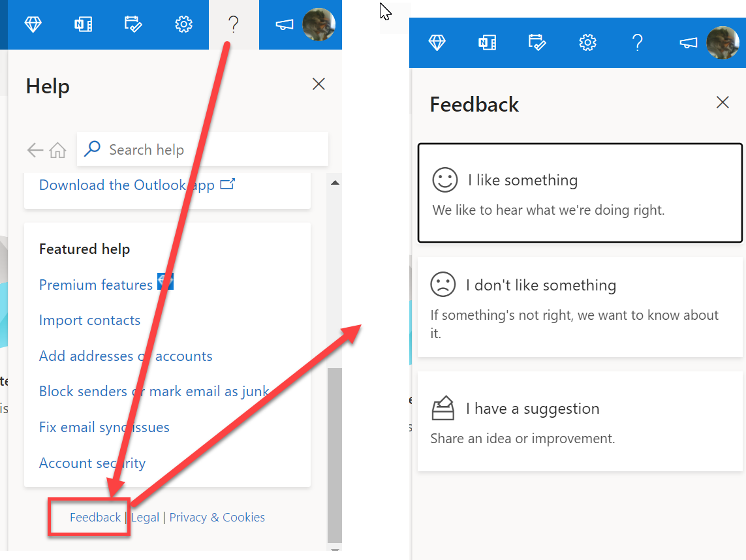Click the Feedback link at Help bottom
The width and height of the screenshot is (746, 560).
click(x=95, y=517)
